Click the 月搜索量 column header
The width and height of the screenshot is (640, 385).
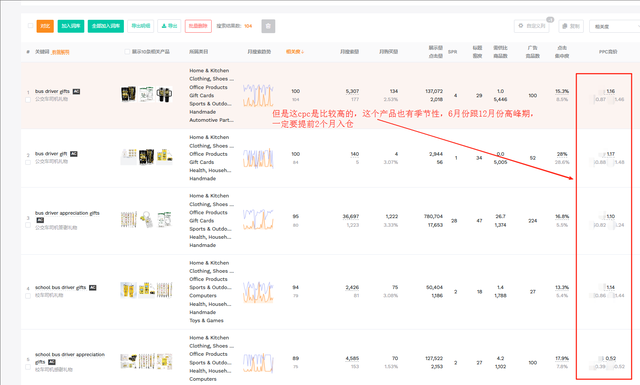349,52
